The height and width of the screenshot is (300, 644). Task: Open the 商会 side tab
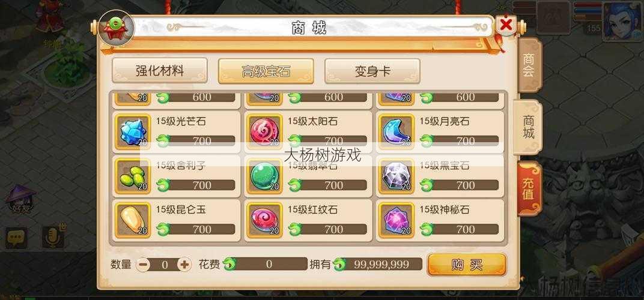pos(529,65)
